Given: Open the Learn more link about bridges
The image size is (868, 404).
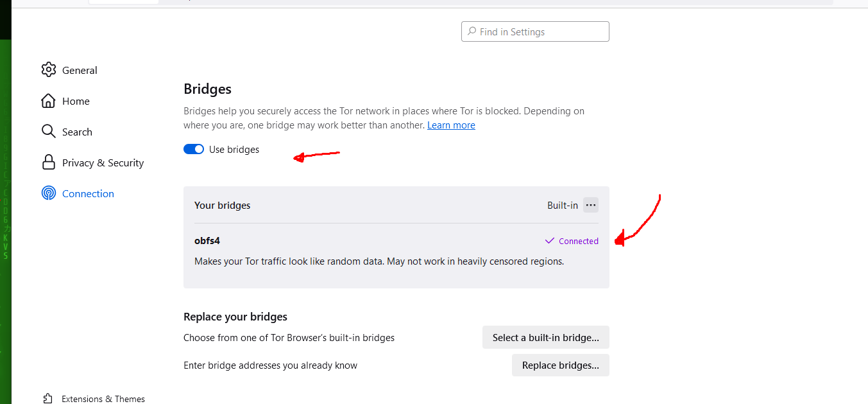Looking at the screenshot, I should 451,125.
